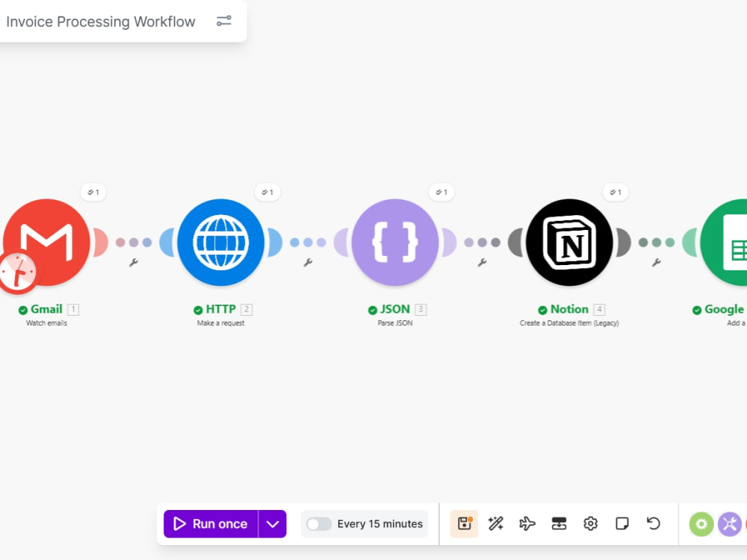The height and width of the screenshot is (560, 747).
Task: View HTTP module execution result bubble
Action: (x=267, y=193)
